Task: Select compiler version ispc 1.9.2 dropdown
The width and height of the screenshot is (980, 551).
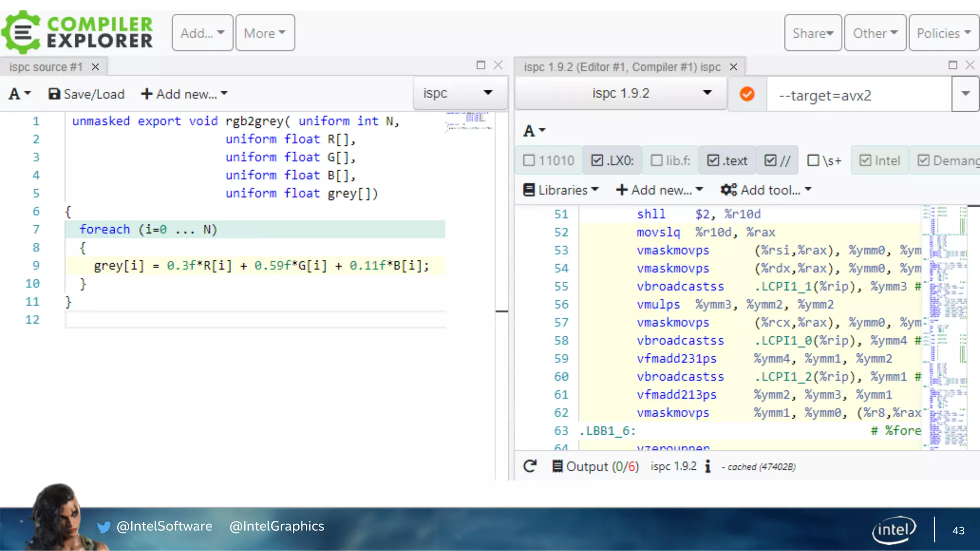Action: [621, 93]
